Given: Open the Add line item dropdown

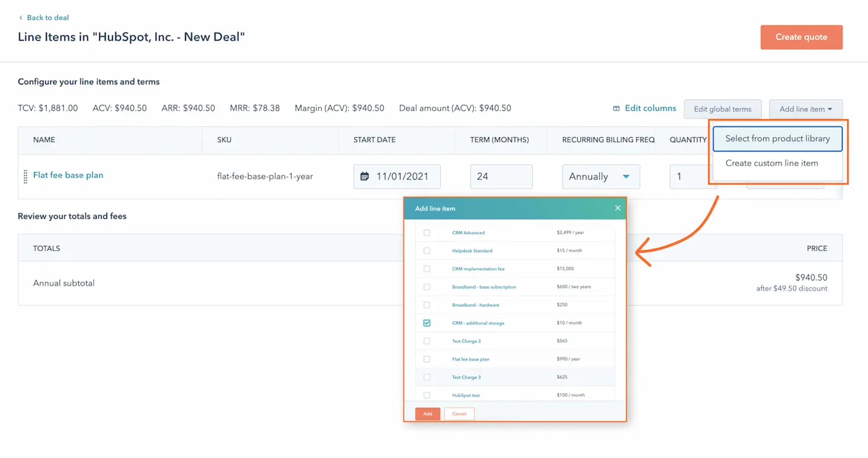Looking at the screenshot, I should click(805, 109).
